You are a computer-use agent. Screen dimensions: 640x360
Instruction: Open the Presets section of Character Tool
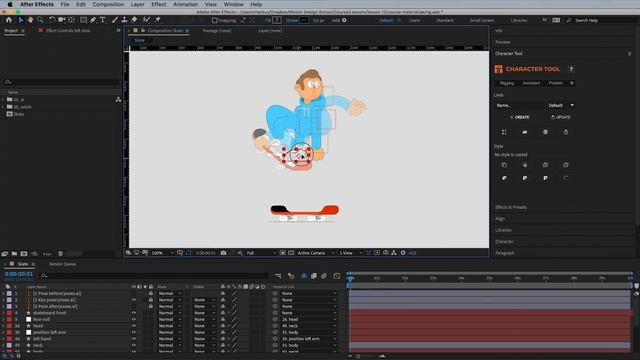point(556,83)
